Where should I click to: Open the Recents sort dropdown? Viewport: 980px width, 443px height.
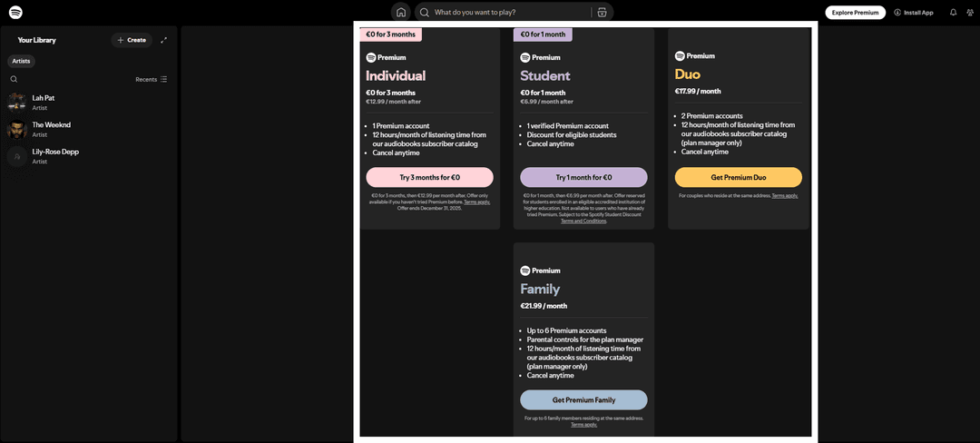click(152, 79)
